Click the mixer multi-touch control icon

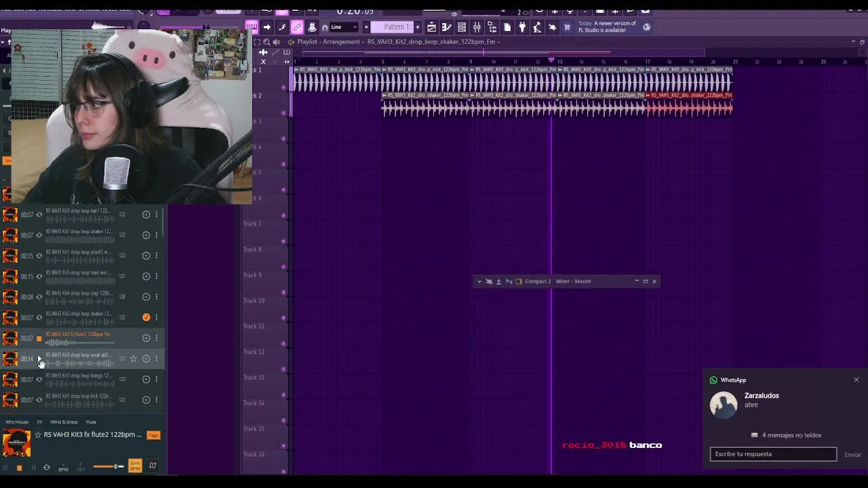[x=488, y=281]
